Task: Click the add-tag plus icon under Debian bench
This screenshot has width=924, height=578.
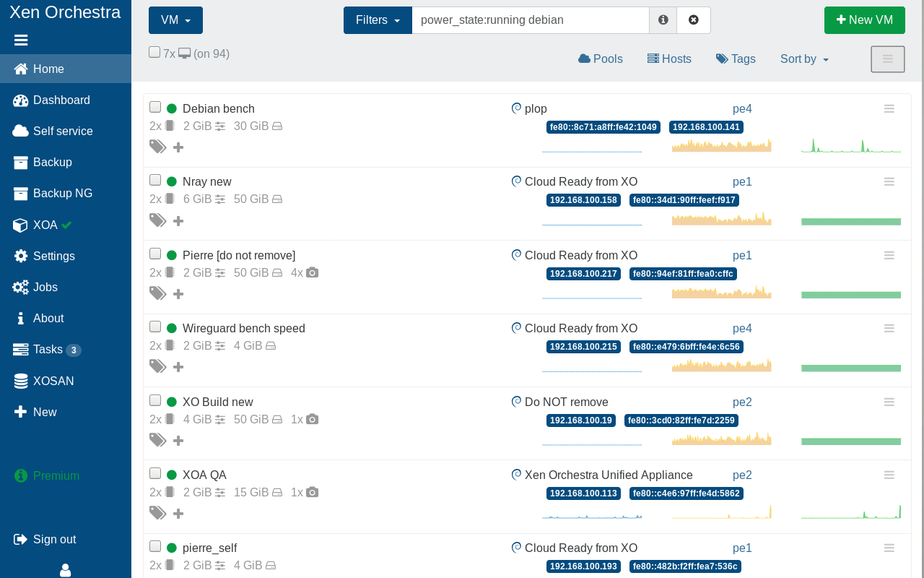Action: click(178, 147)
